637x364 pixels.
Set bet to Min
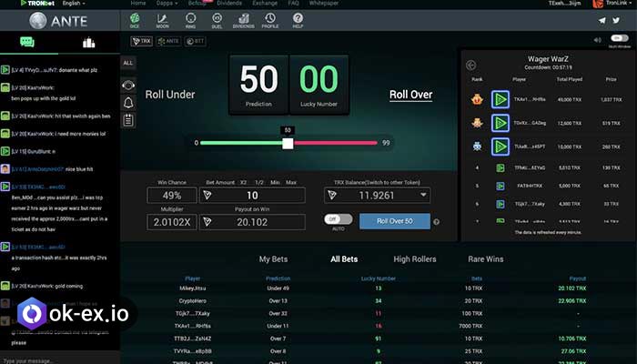point(275,182)
